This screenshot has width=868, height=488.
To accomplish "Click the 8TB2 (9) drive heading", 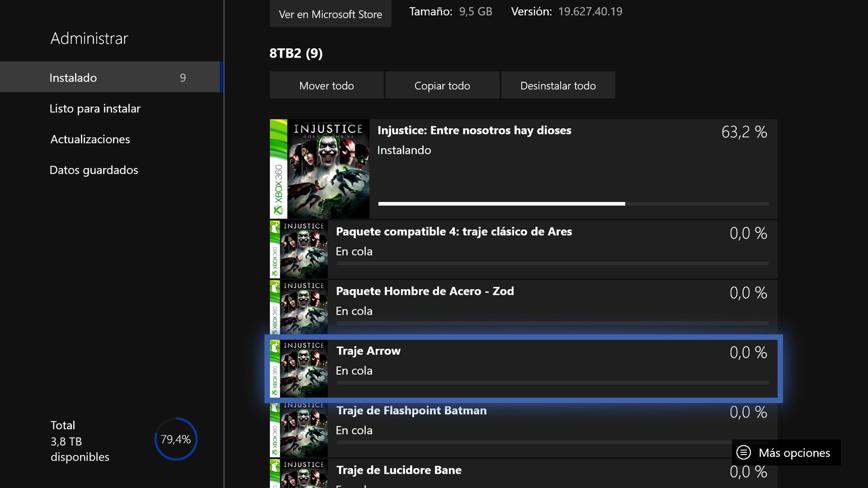I will [296, 53].
